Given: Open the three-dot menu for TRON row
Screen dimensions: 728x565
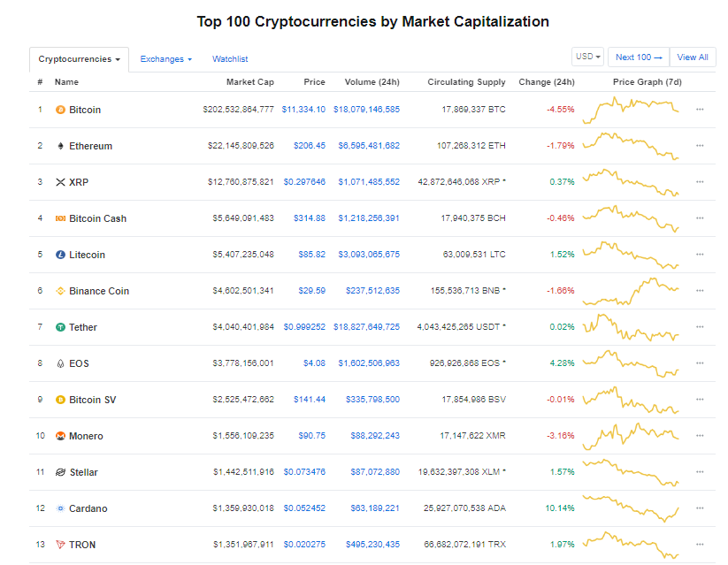Looking at the screenshot, I should [x=700, y=544].
